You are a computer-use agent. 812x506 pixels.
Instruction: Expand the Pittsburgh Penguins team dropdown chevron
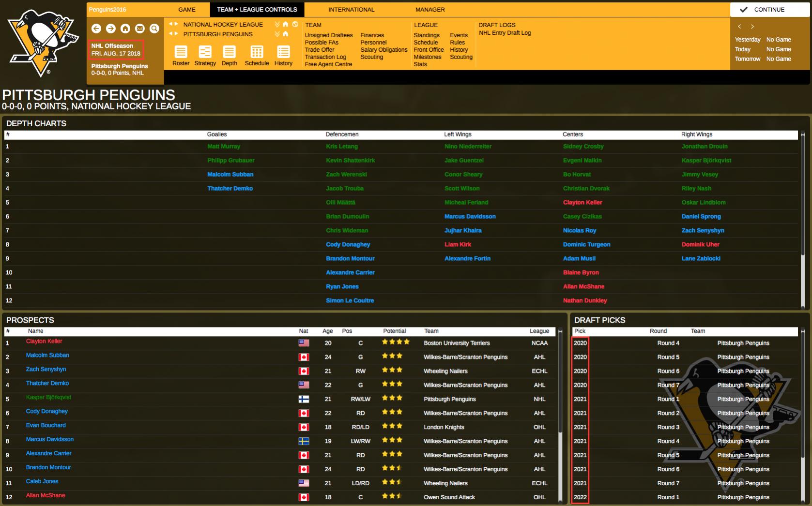click(277, 34)
